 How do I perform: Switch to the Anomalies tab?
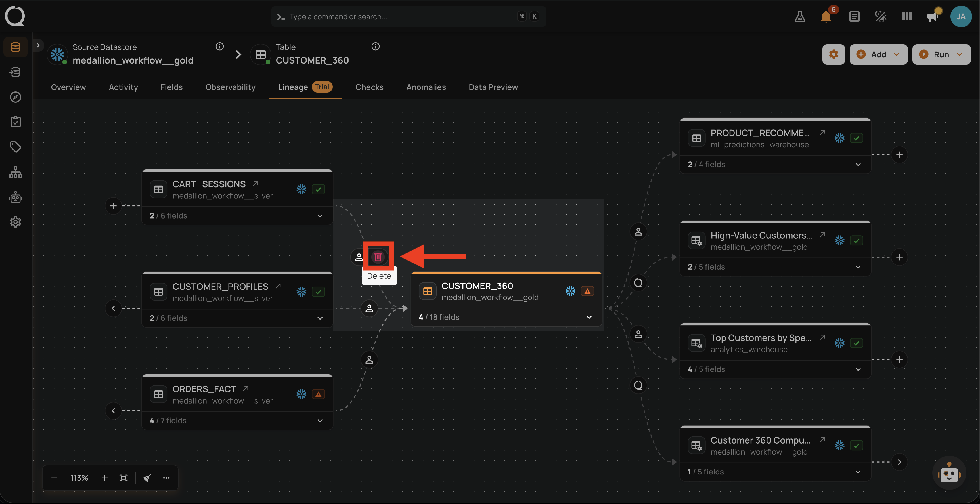pos(426,87)
